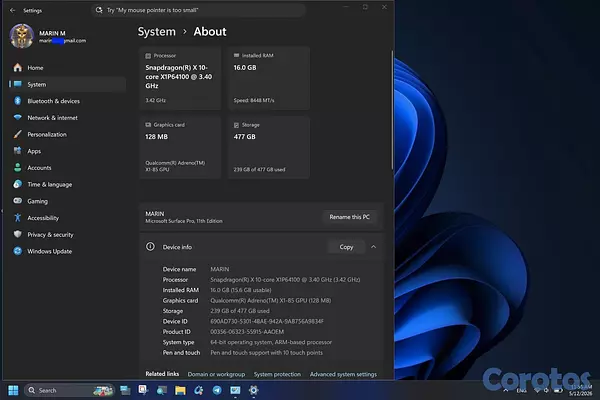The image size is (600, 400).
Task: Click the Installed RAM info card
Action: 269,78
